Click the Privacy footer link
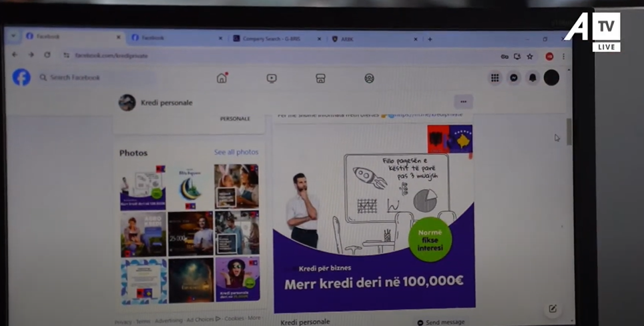The height and width of the screenshot is (326, 644). click(x=123, y=322)
